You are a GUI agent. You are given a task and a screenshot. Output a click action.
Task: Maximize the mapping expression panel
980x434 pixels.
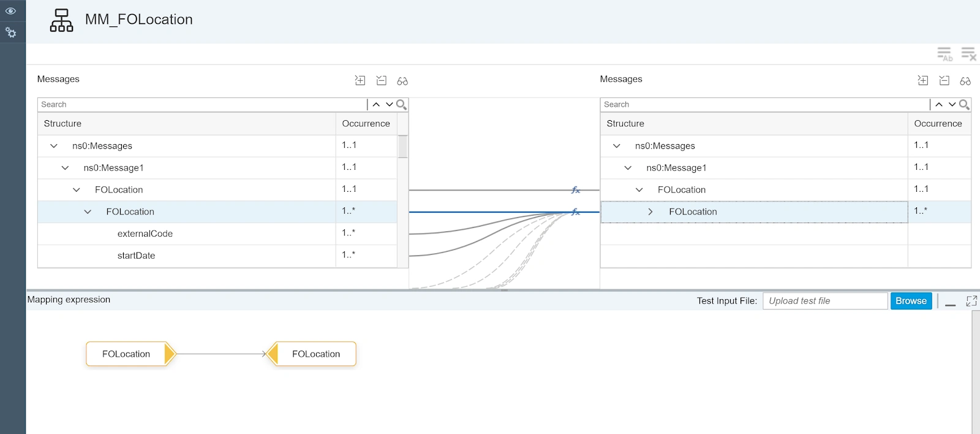coord(971,301)
